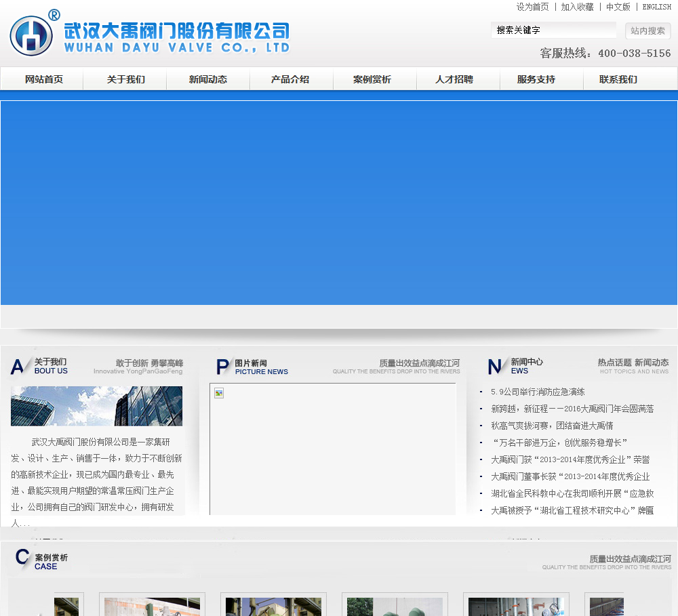Open news 大禹阀门董事长获2013-2014年度优秀企业

pyautogui.click(x=570, y=476)
